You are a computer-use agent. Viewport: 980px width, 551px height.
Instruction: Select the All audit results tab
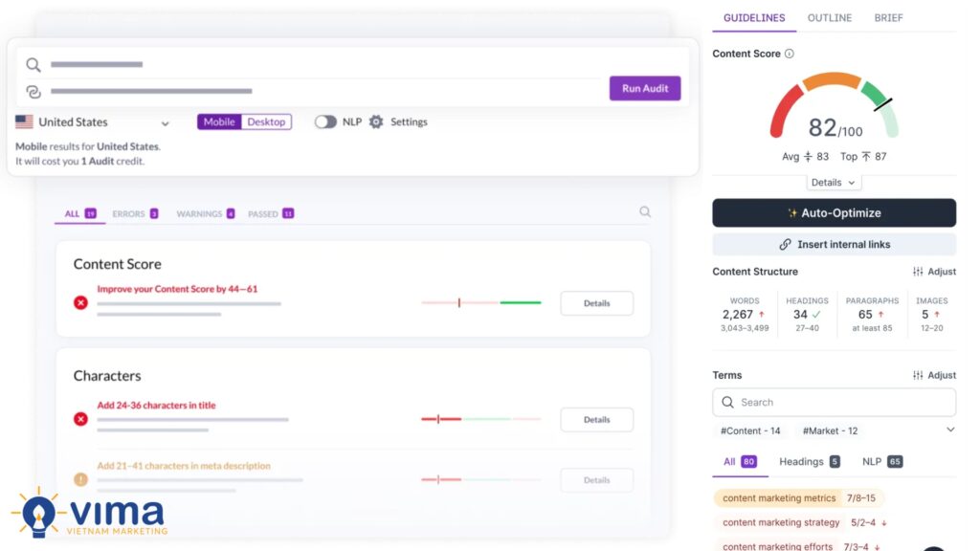[80, 213]
